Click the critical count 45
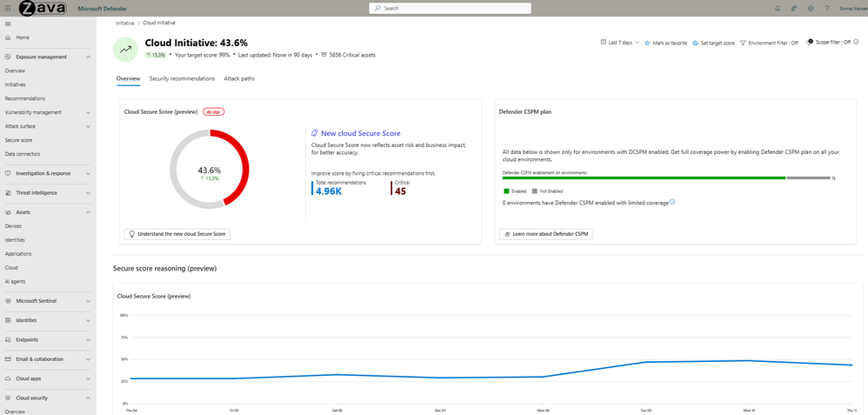Viewport: 868px width, 415px height. click(x=400, y=191)
